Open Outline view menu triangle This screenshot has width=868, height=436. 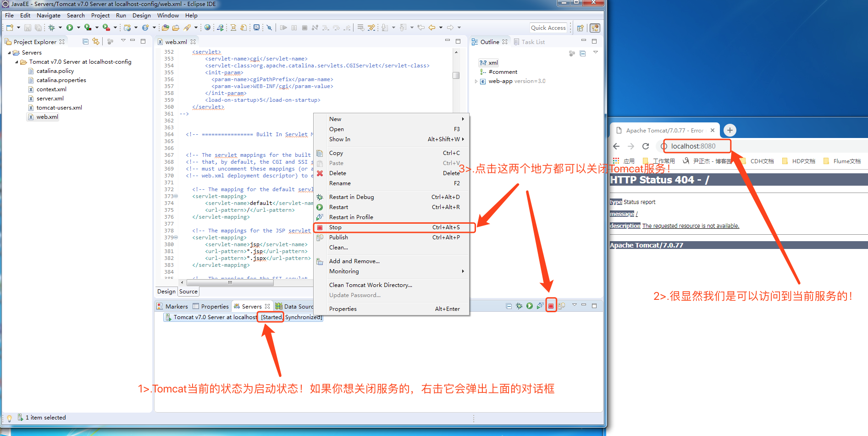coord(595,53)
